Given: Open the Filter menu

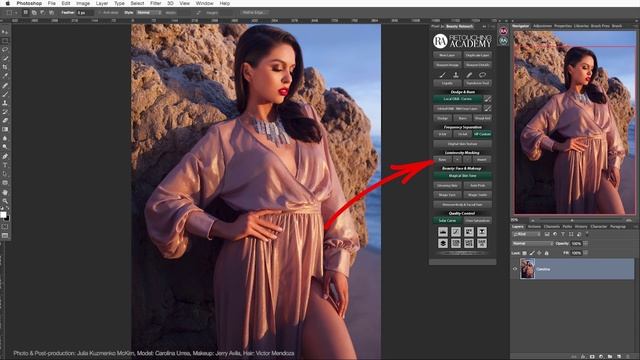Looking at the screenshot, I should (x=155, y=3).
